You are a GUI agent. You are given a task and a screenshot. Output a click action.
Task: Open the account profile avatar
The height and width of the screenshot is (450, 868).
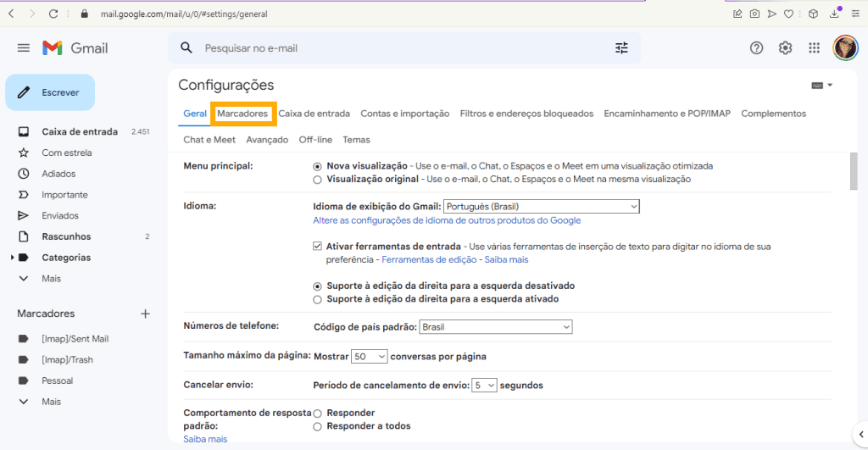(845, 48)
